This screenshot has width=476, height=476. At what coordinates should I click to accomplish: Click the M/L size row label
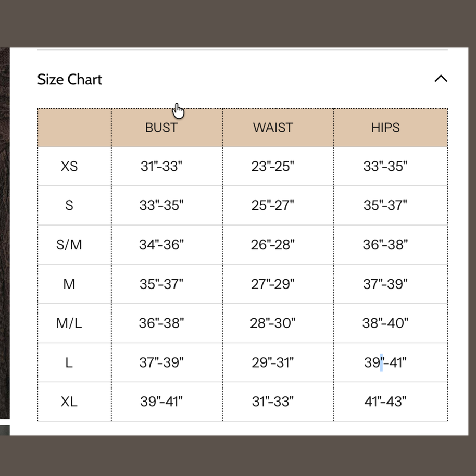tap(69, 323)
